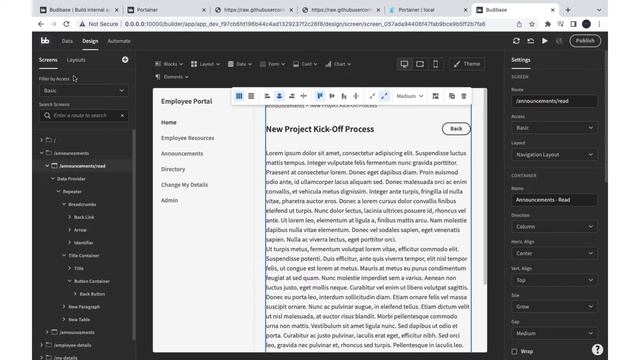Open the Direction Column dropdown
The height and width of the screenshot is (360, 640).
(554, 227)
